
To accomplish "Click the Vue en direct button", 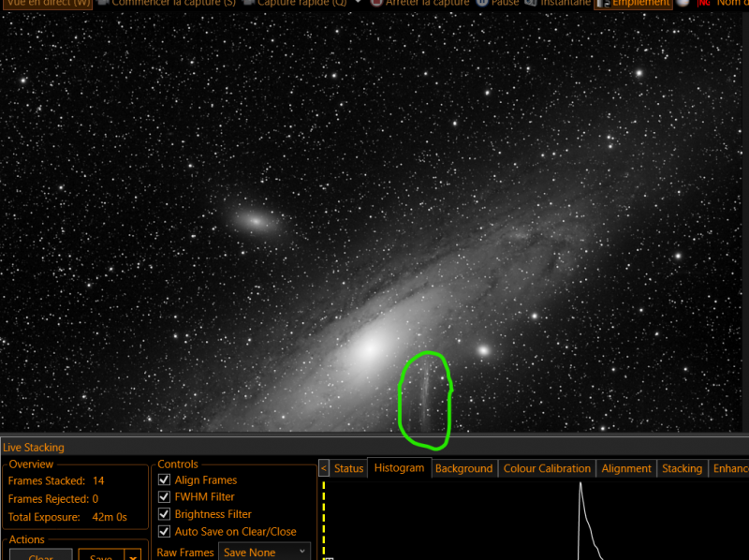I will [47, 4].
